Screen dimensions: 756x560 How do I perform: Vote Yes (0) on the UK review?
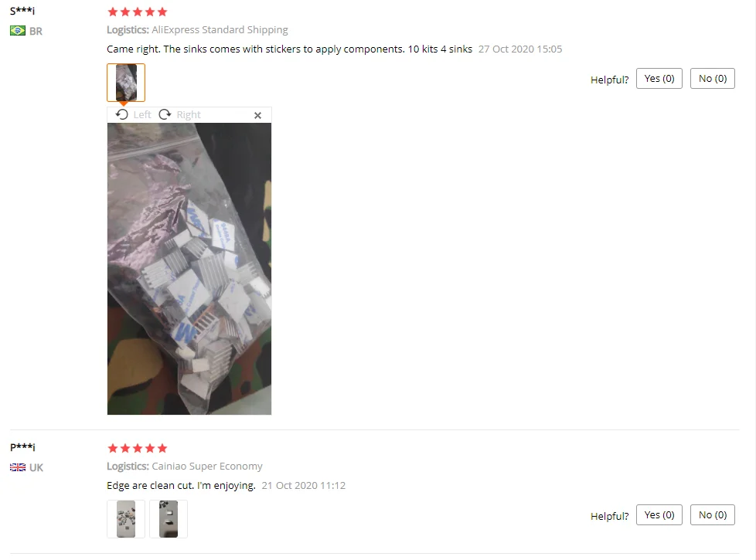(x=659, y=515)
